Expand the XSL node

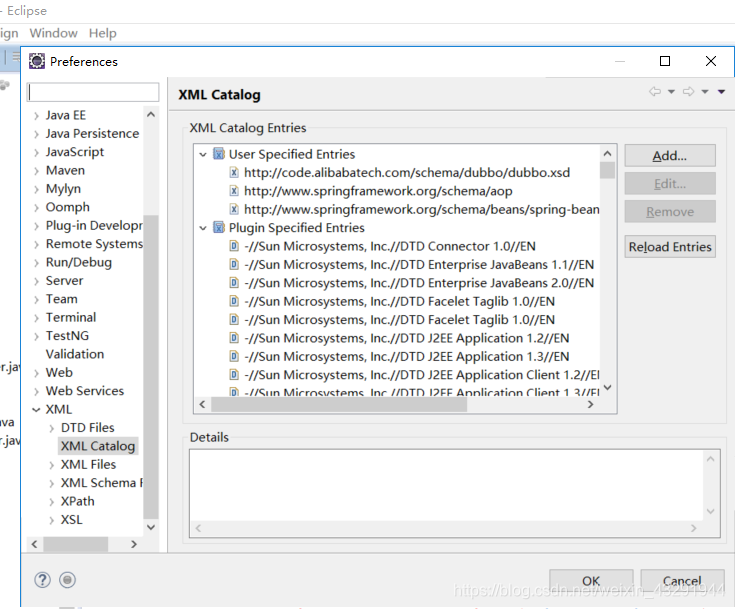coord(52,520)
